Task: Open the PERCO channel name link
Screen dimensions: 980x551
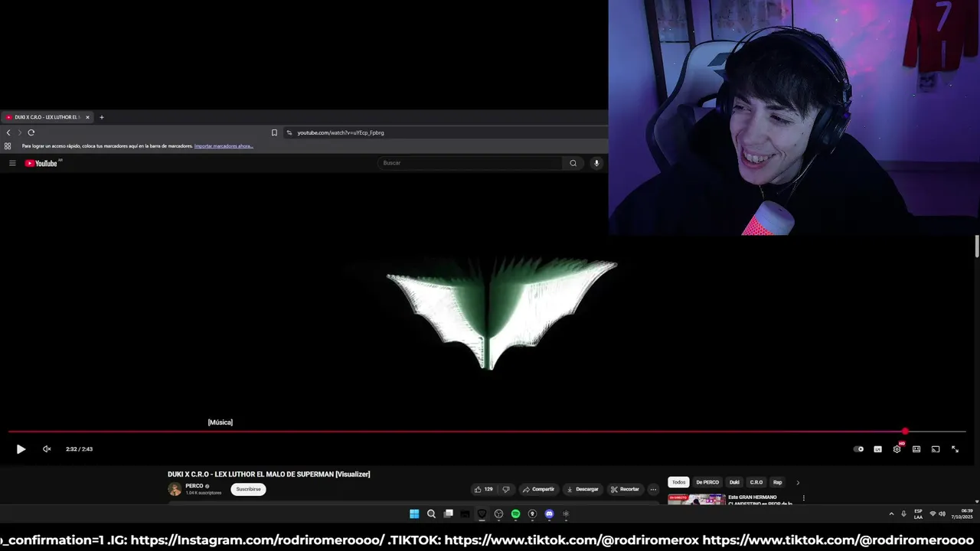Action: pyautogui.click(x=194, y=486)
